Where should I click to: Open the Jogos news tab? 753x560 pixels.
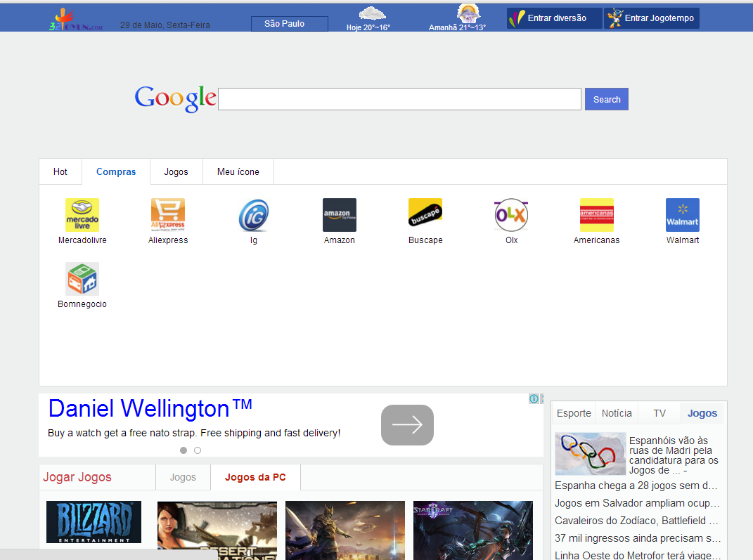point(702,413)
